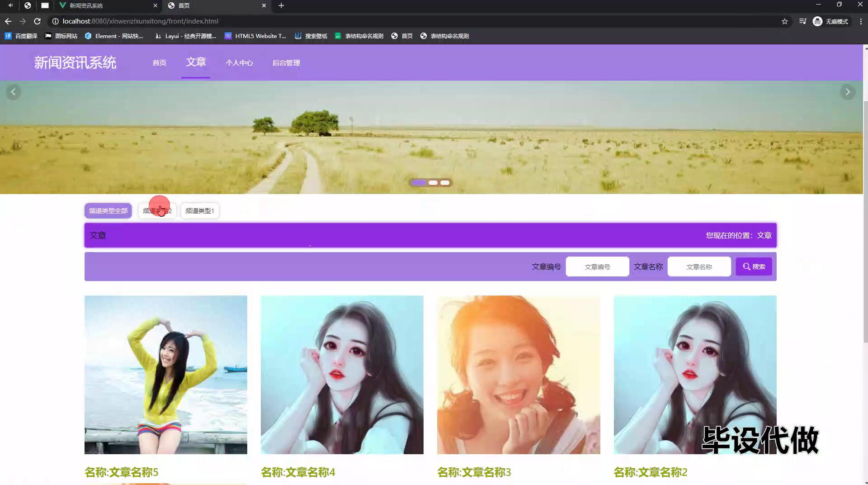Advance to next carousel banner slide
This screenshot has height=485, width=868.
point(848,92)
